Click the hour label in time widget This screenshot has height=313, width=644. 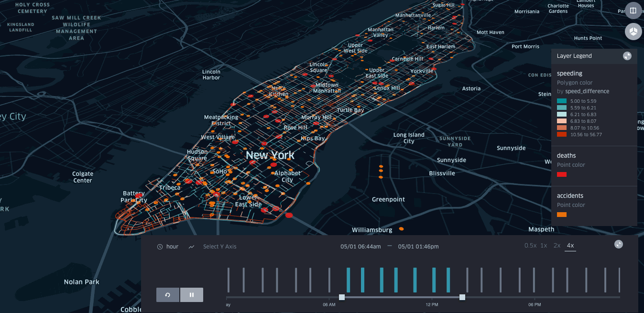(x=172, y=247)
